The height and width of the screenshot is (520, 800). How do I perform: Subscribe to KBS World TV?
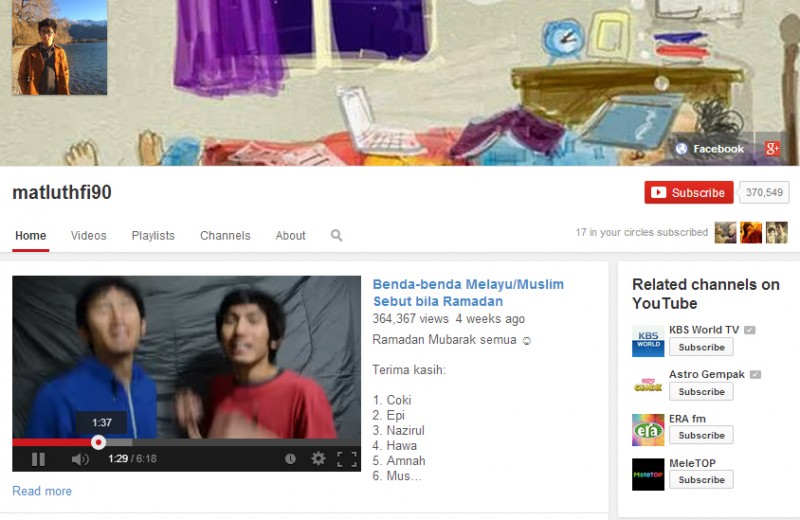(701, 347)
